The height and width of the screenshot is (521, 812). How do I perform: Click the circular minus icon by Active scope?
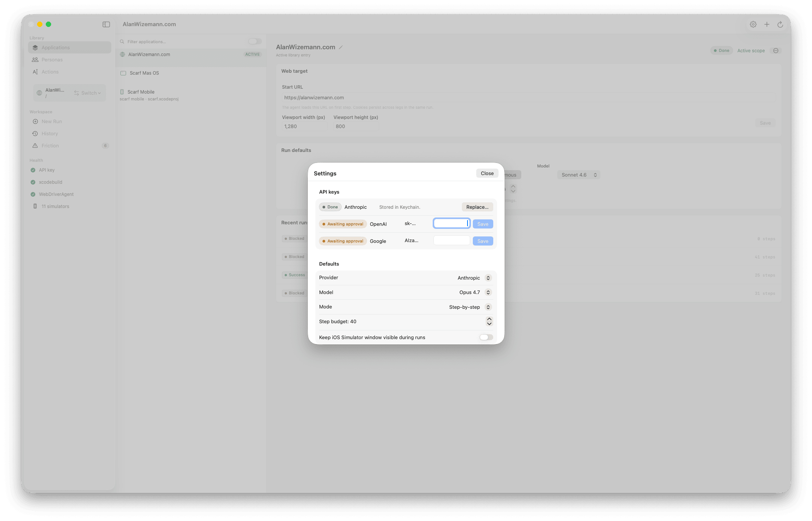(776, 50)
